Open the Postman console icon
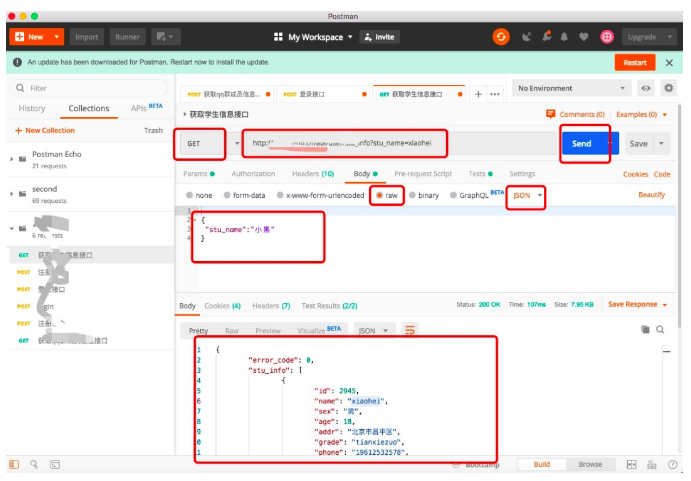This screenshot has height=481, width=691. 55,464
